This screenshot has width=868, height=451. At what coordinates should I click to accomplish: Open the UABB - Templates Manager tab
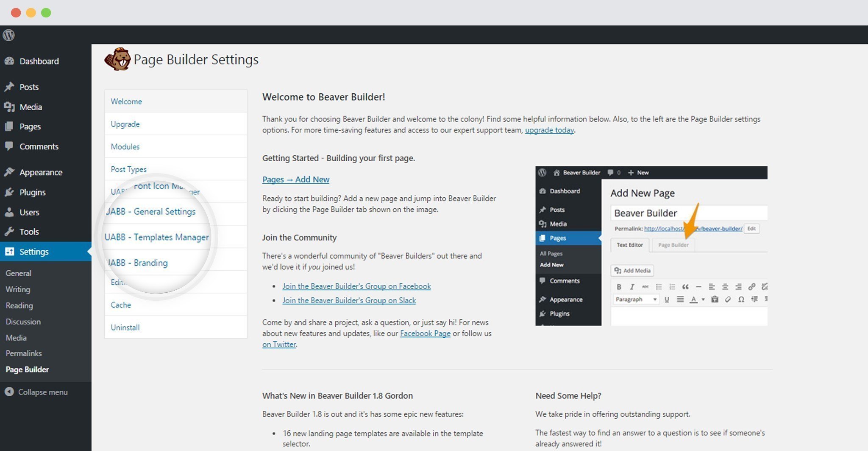click(x=157, y=237)
